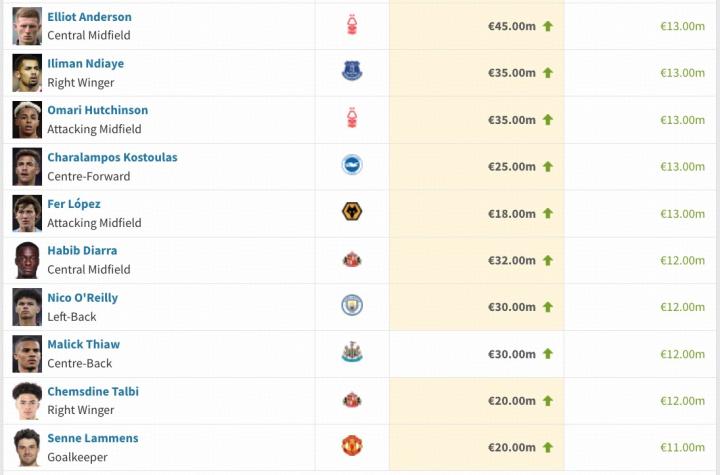720x475 pixels.
Task: Click Sunderland club crest beside Habib Diarra
Action: [x=351, y=259]
